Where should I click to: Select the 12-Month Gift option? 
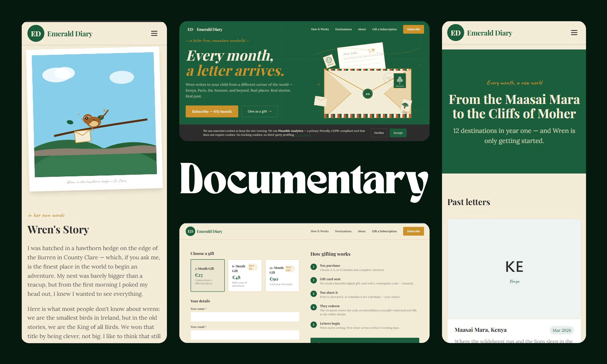click(282, 275)
